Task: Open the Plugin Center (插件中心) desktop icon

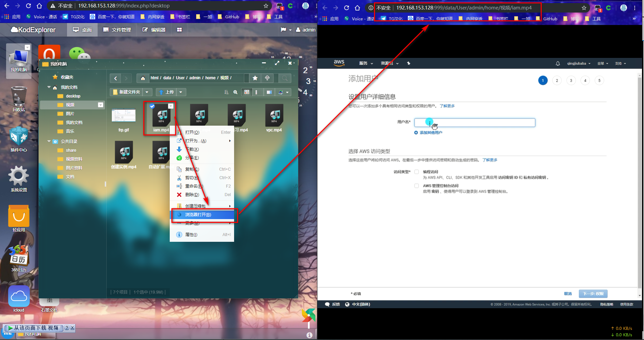Action: (19, 139)
